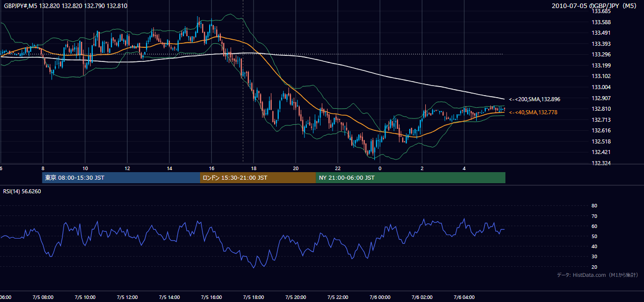This screenshot has width=644, height=302.
Task: Click price axis value 132.713
Action: click(601, 120)
